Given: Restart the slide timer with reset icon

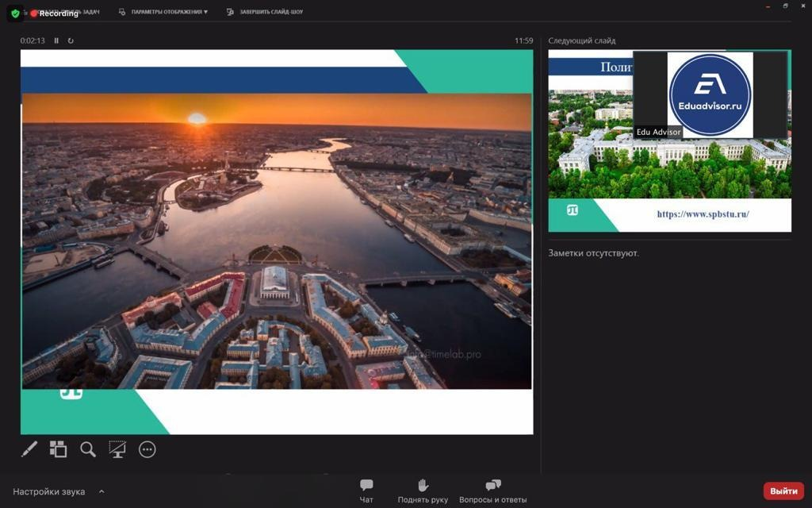Looking at the screenshot, I should coord(71,40).
